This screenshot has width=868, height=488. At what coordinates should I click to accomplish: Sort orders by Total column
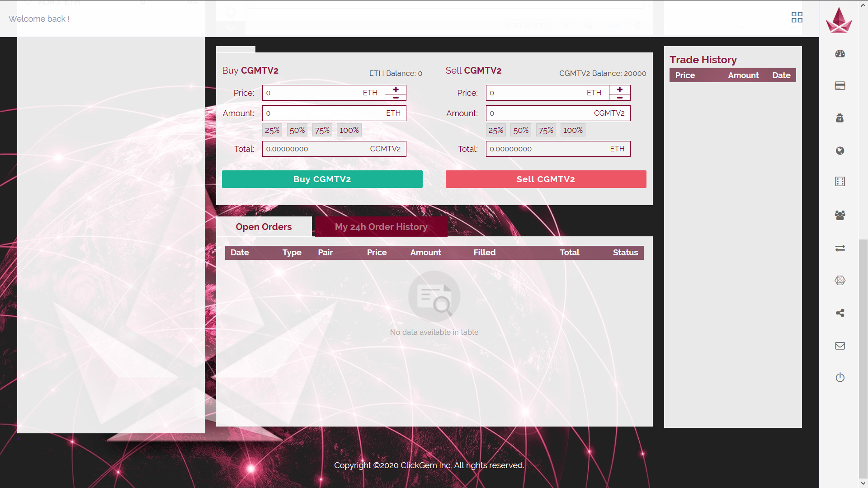pyautogui.click(x=570, y=253)
